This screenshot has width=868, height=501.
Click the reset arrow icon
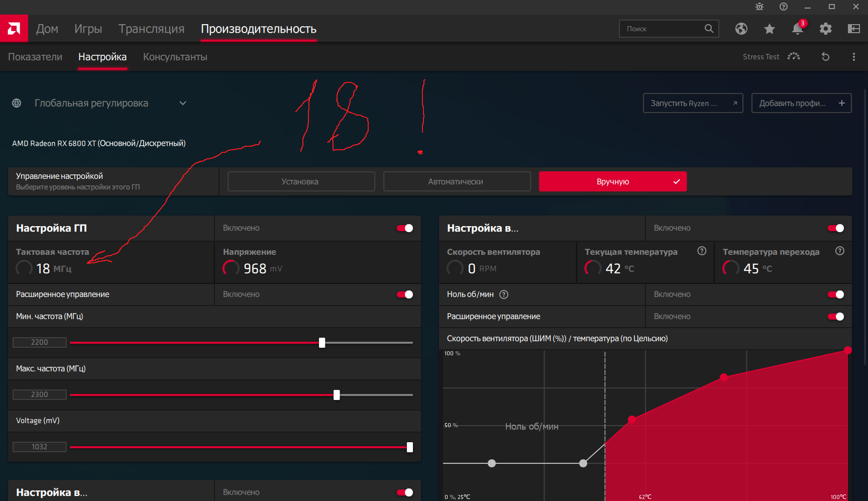[x=825, y=57]
